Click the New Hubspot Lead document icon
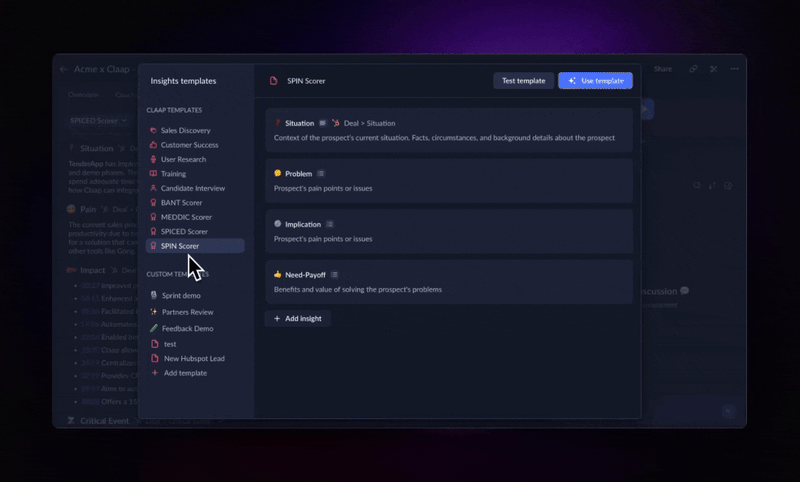800x482 pixels. pyautogui.click(x=155, y=358)
